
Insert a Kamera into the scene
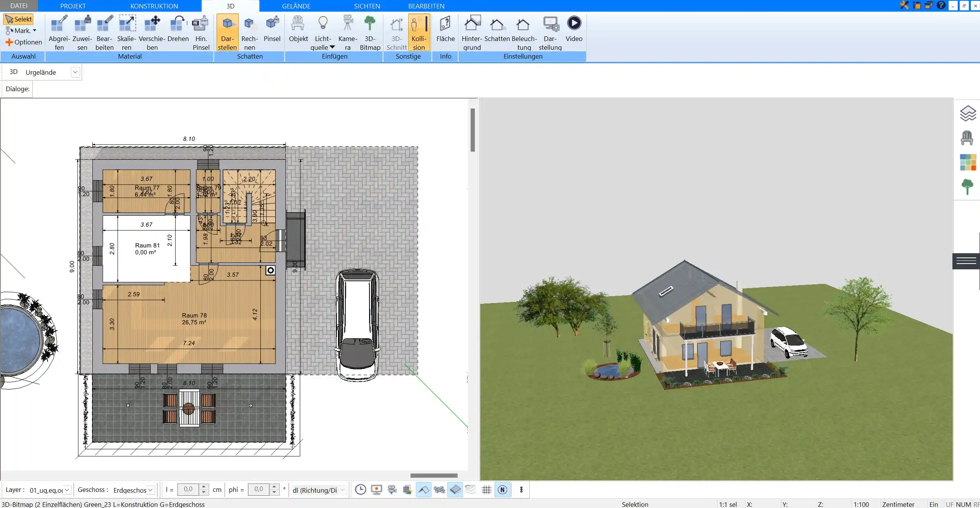(348, 33)
